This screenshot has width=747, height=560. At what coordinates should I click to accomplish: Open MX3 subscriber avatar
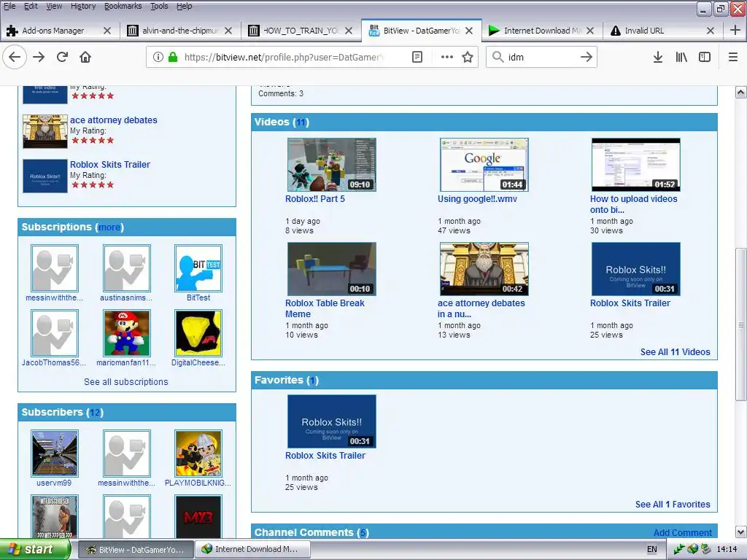click(x=198, y=517)
